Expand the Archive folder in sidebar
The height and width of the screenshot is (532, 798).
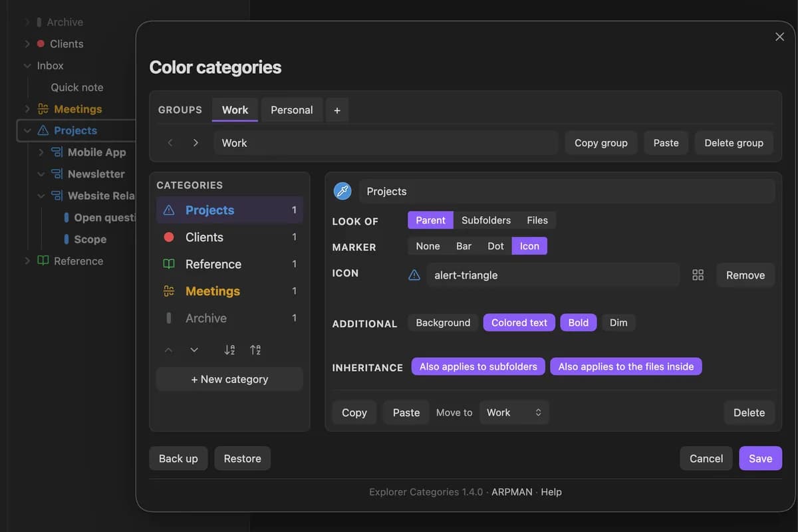pyautogui.click(x=27, y=22)
